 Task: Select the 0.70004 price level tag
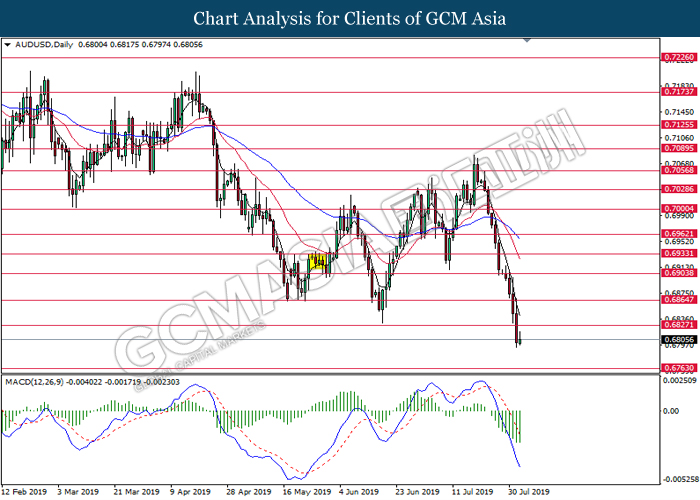(x=678, y=209)
